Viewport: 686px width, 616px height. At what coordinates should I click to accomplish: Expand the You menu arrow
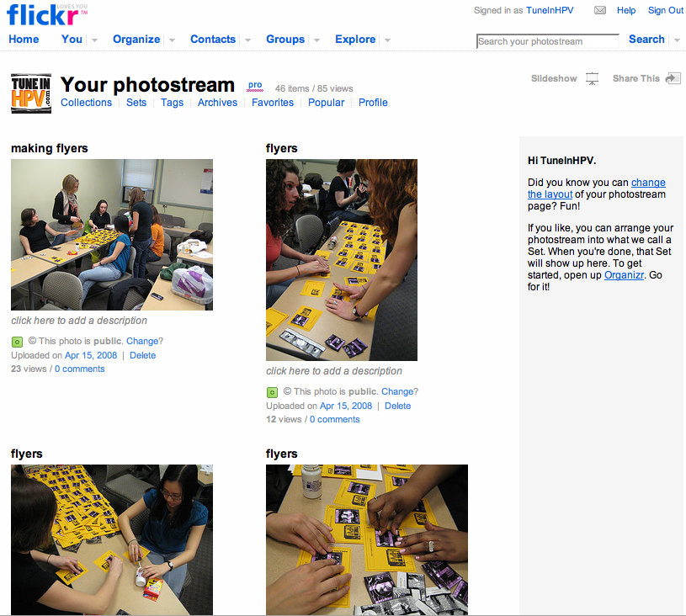(94, 40)
